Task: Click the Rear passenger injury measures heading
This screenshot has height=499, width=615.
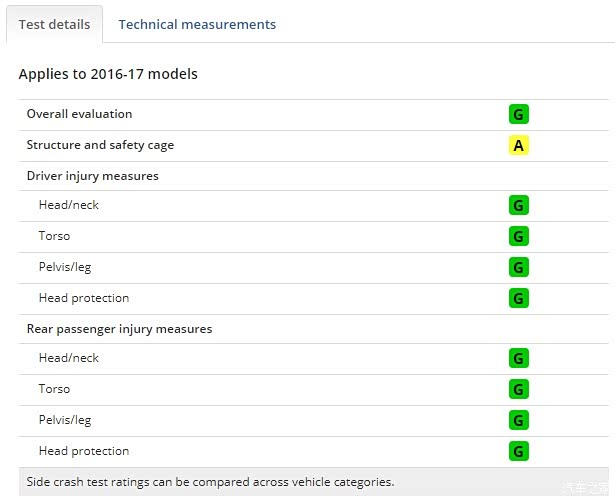Action: [119, 329]
